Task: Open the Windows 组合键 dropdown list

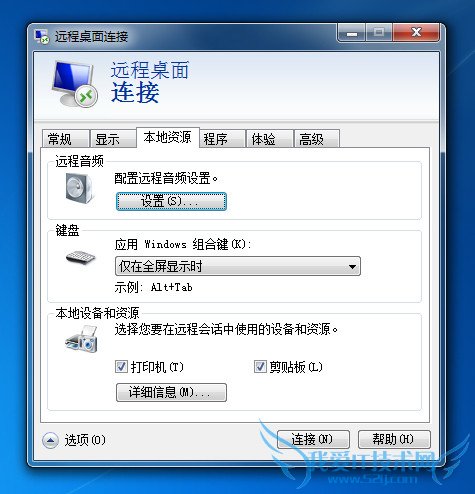Action: (x=238, y=266)
